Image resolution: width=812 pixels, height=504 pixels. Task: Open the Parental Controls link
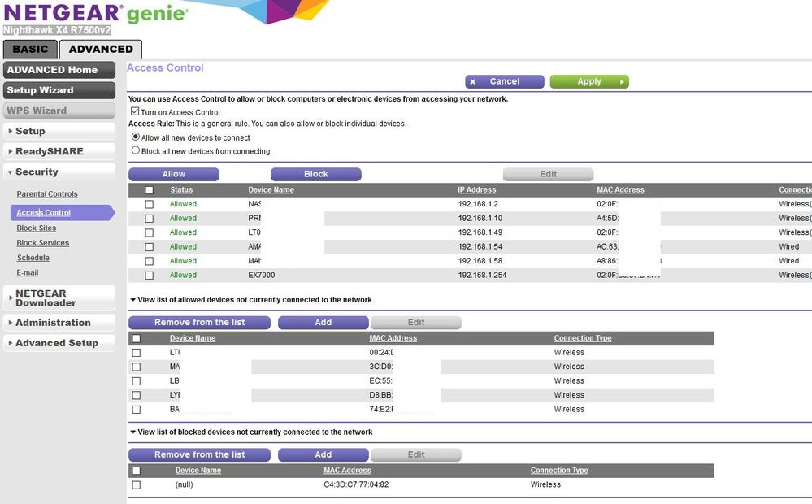(47, 194)
